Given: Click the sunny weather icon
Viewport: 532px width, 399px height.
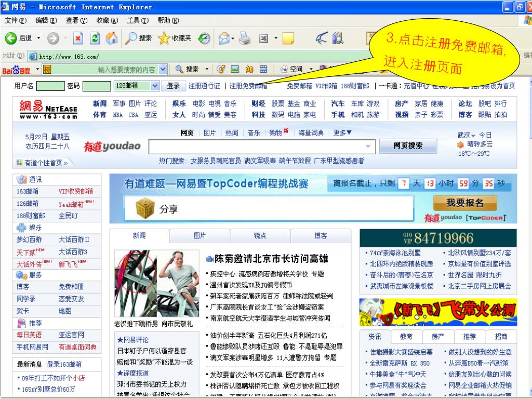Looking at the screenshot, I should (460, 145).
